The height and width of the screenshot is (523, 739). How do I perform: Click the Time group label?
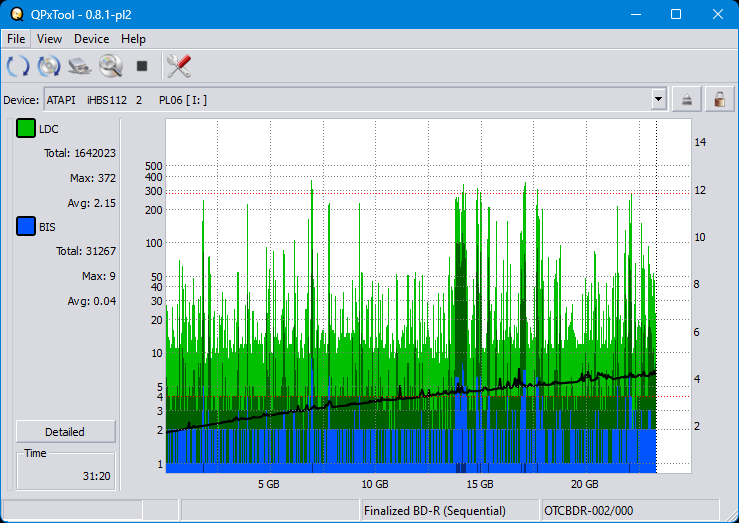(35, 453)
